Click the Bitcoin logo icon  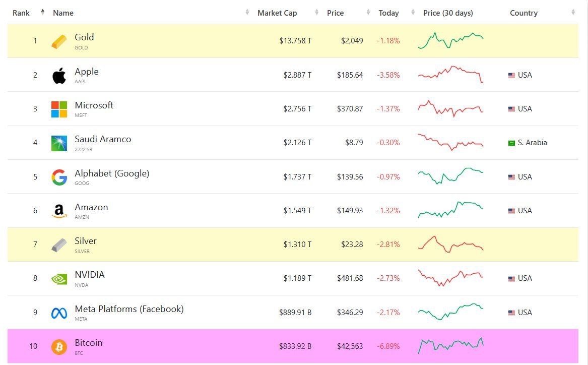(x=59, y=347)
